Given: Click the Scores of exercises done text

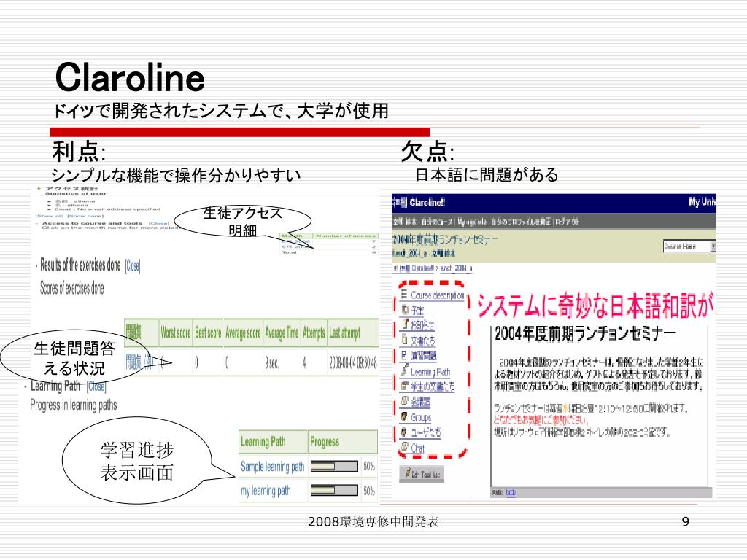Looking at the screenshot, I should [x=72, y=288].
